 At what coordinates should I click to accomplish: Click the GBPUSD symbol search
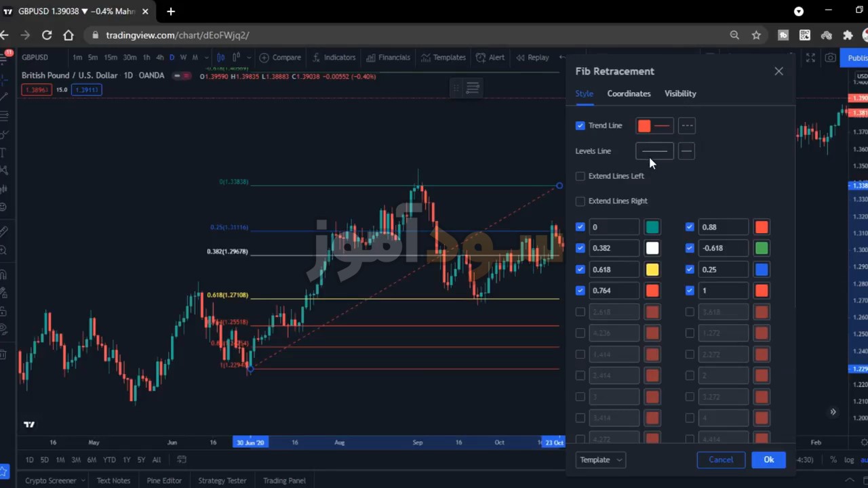pyautogui.click(x=35, y=58)
